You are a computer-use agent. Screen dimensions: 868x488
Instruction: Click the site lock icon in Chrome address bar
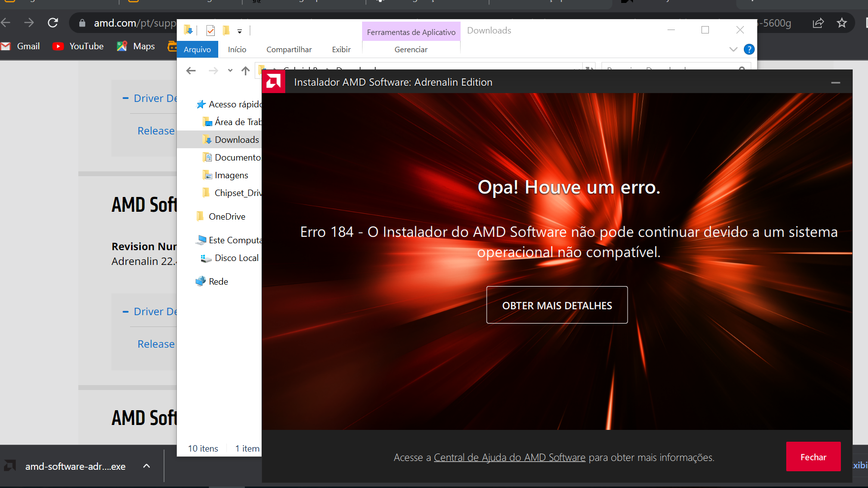pos(82,23)
